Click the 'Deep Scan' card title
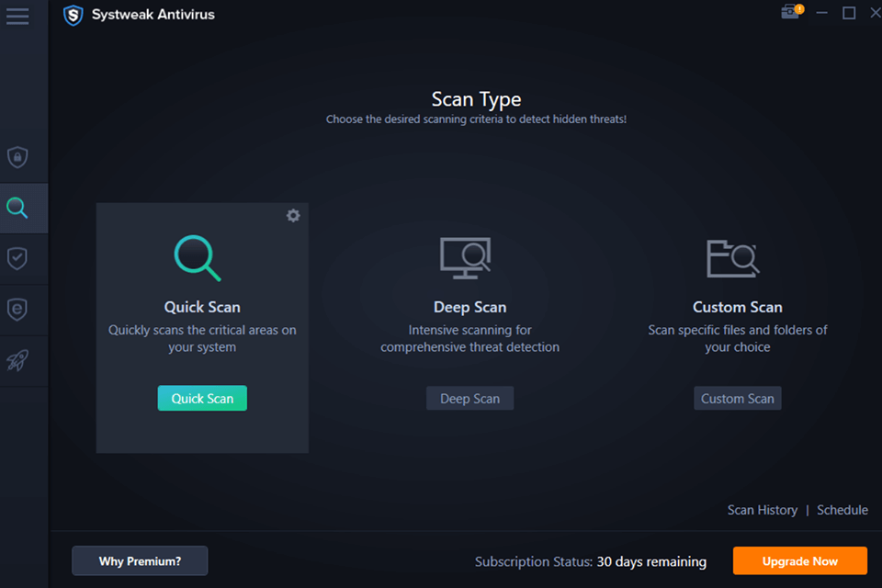This screenshot has width=882, height=588. [x=469, y=307]
